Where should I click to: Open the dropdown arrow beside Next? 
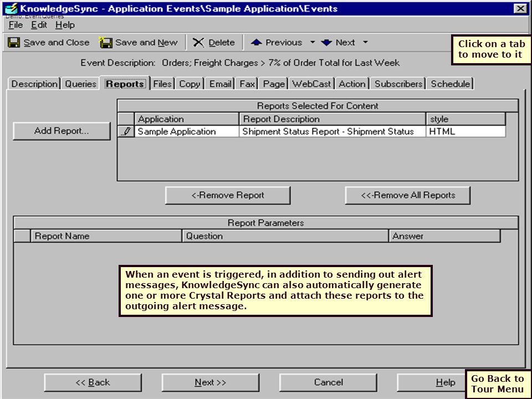[x=365, y=43]
